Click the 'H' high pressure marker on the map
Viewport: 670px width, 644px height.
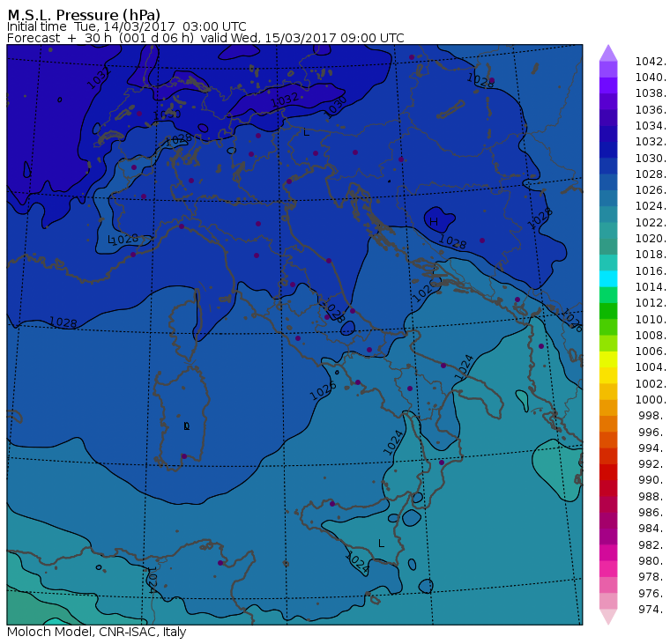pos(434,222)
